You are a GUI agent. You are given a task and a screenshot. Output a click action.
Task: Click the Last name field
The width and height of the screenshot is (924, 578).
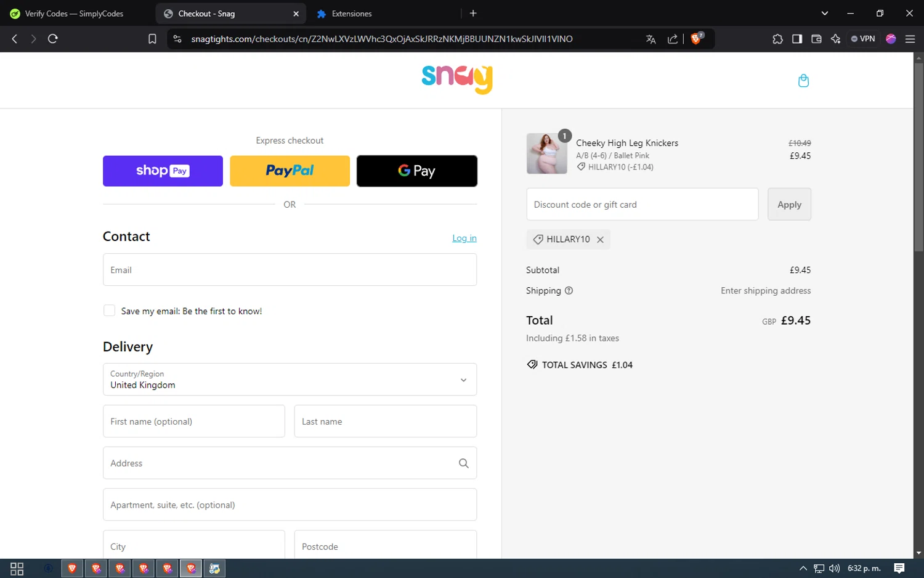[386, 421]
